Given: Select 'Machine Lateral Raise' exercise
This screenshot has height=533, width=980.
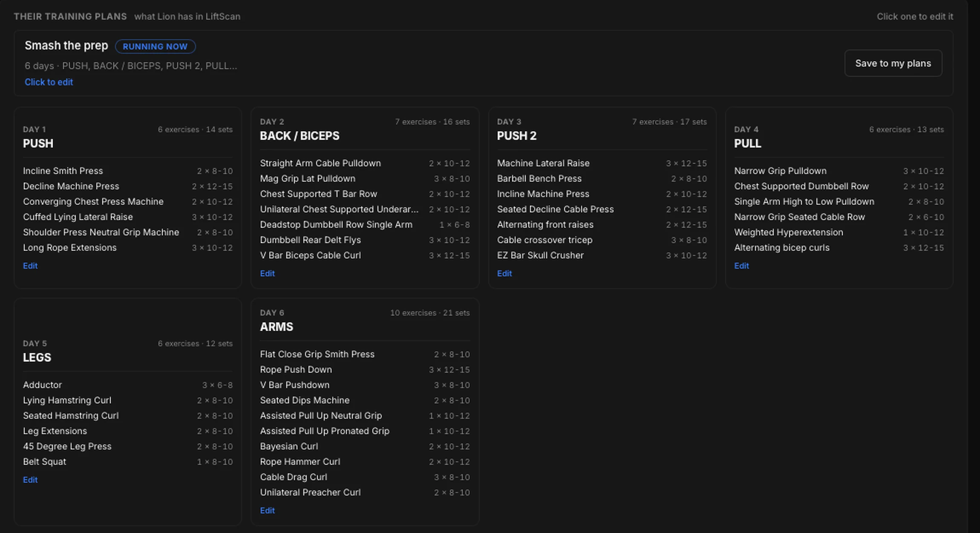Looking at the screenshot, I should pyautogui.click(x=602, y=163).
